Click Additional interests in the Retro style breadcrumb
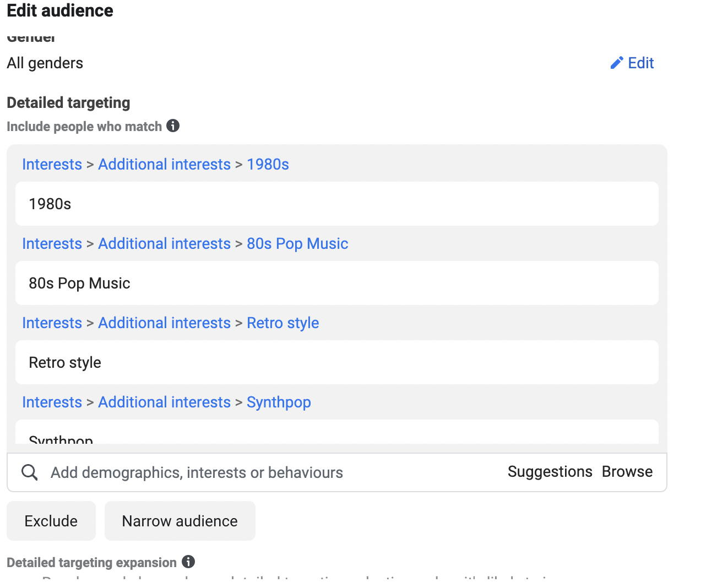717x588 pixels. [164, 323]
